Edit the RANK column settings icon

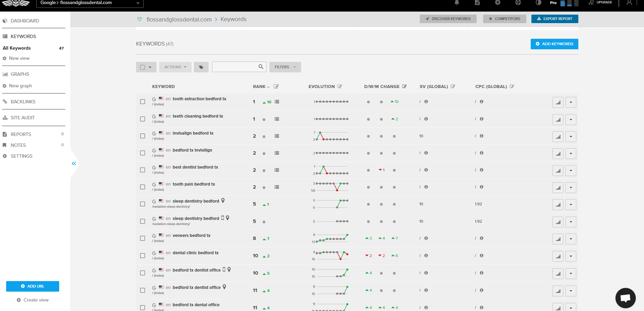pos(276,86)
